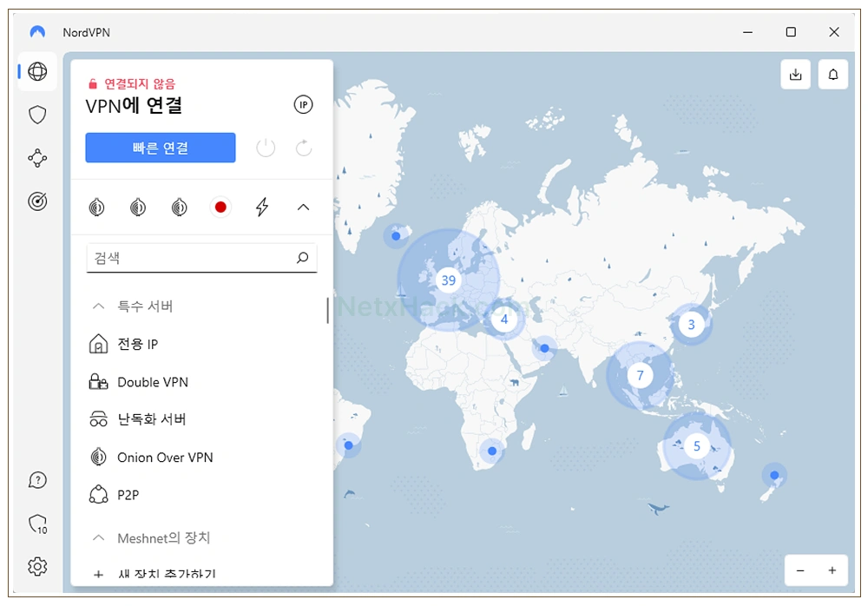Click the NordVPN logo in title bar

(x=37, y=32)
